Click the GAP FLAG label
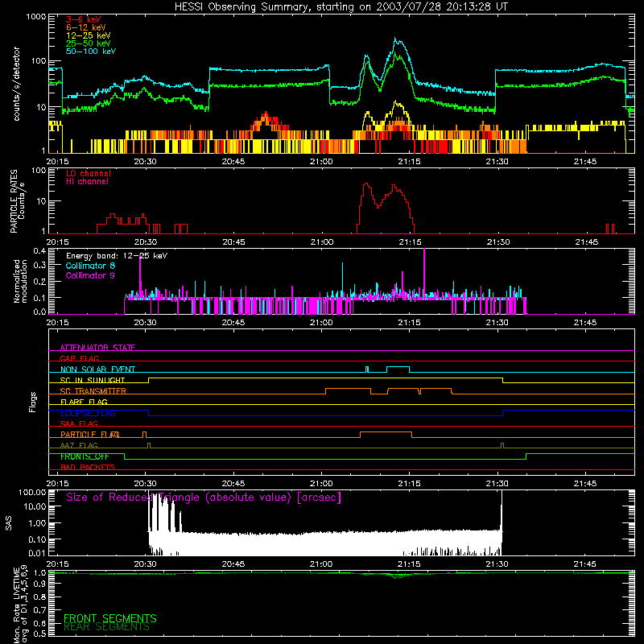This screenshot has width=644, height=644. 79,358
